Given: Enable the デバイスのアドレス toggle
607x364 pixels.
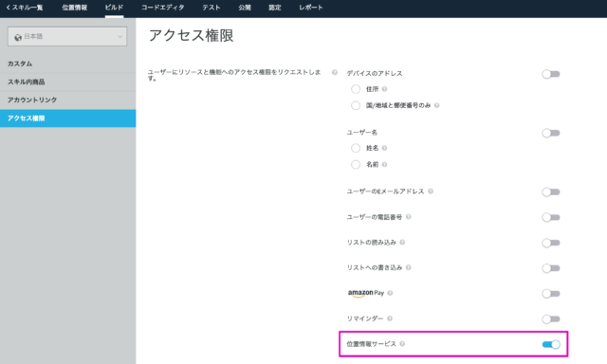Looking at the screenshot, I should pos(551,74).
